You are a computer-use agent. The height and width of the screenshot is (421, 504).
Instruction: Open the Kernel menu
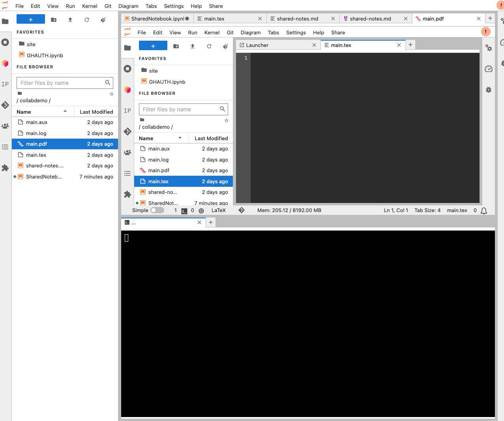[x=89, y=6]
